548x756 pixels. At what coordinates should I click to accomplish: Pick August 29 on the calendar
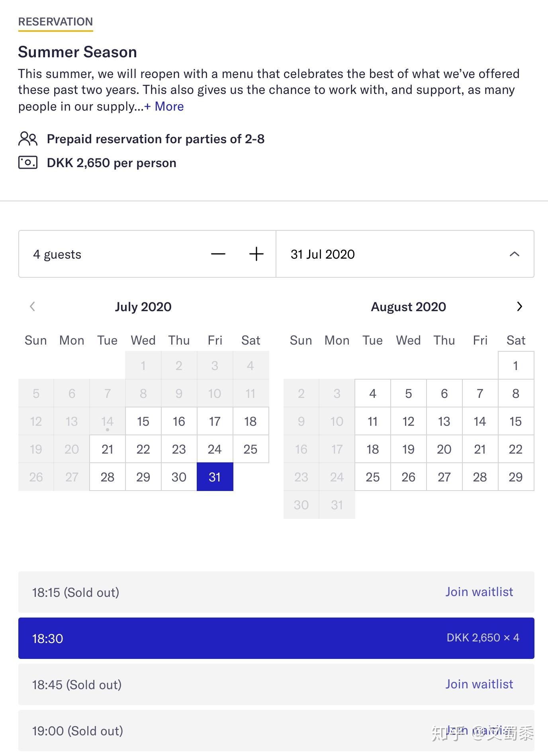click(x=516, y=477)
